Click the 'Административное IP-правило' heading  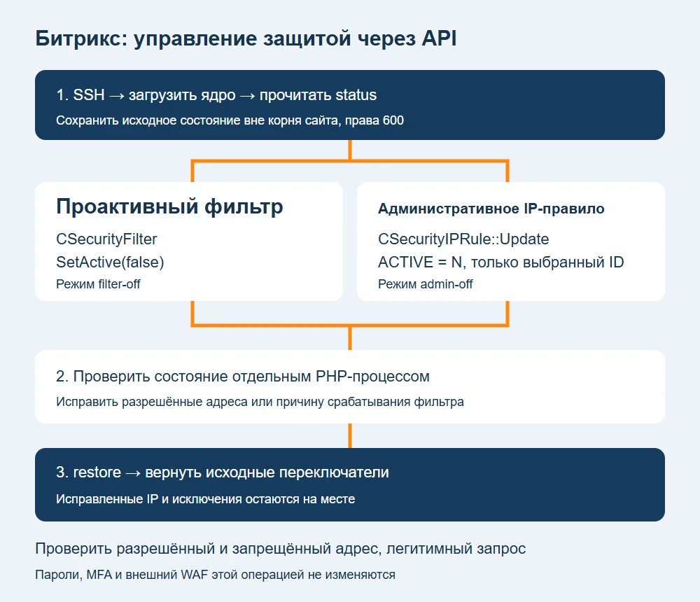click(491, 209)
